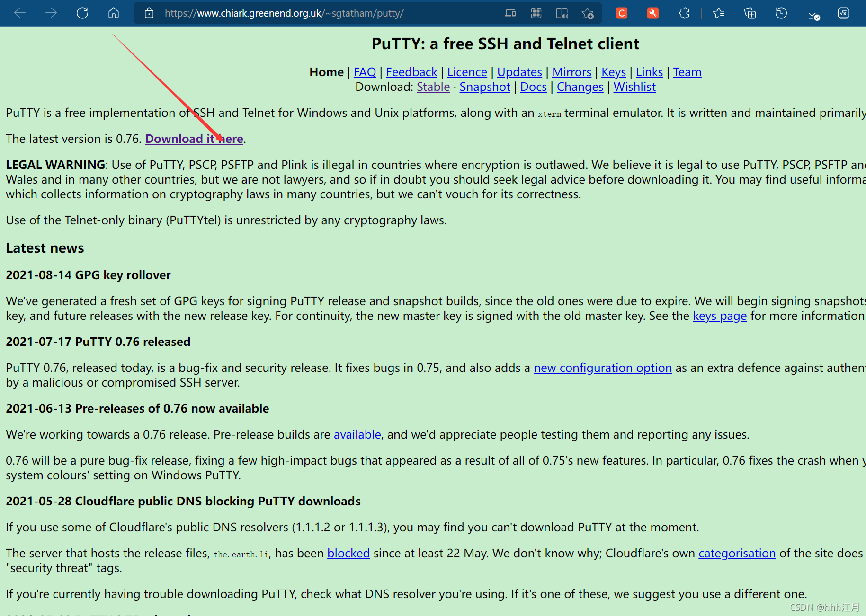Open the browser home page icon

[x=114, y=13]
